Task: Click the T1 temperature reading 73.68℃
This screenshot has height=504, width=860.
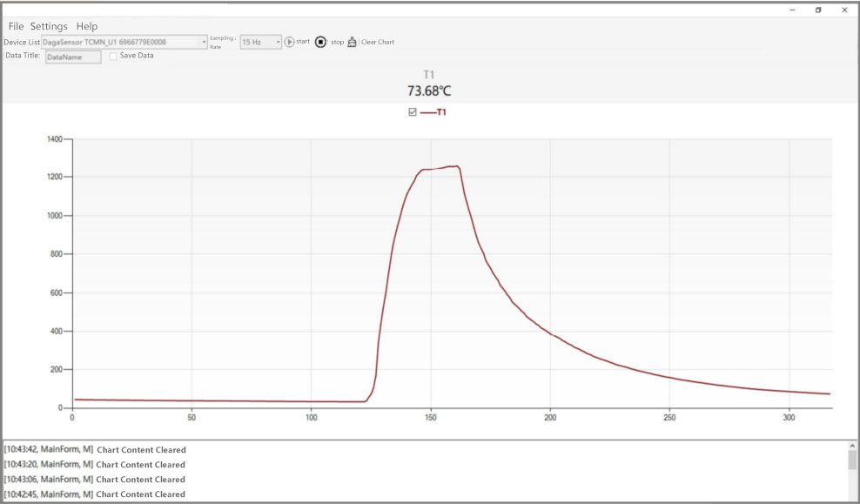Action: point(429,91)
